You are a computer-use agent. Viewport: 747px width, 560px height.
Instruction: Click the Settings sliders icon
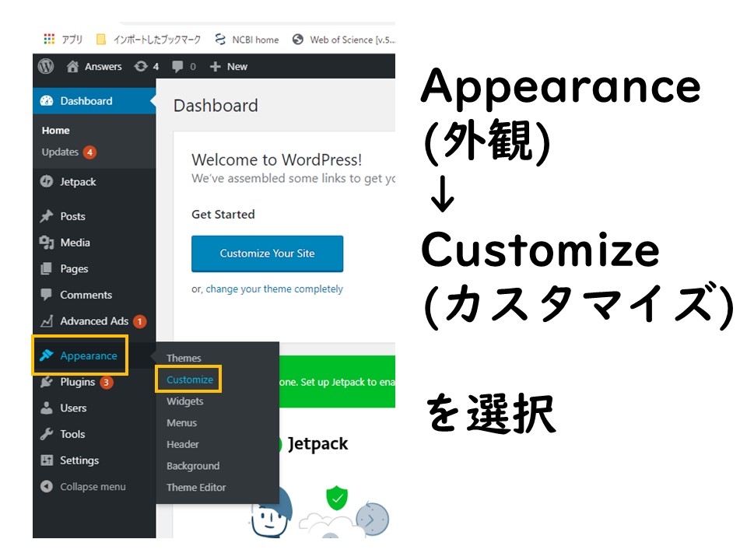[47, 460]
